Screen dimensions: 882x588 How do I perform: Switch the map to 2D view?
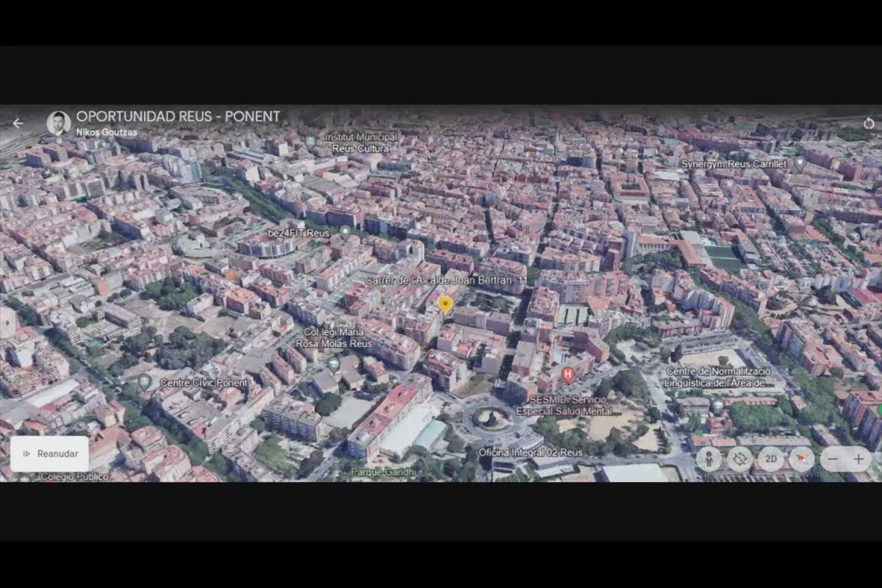tap(770, 459)
